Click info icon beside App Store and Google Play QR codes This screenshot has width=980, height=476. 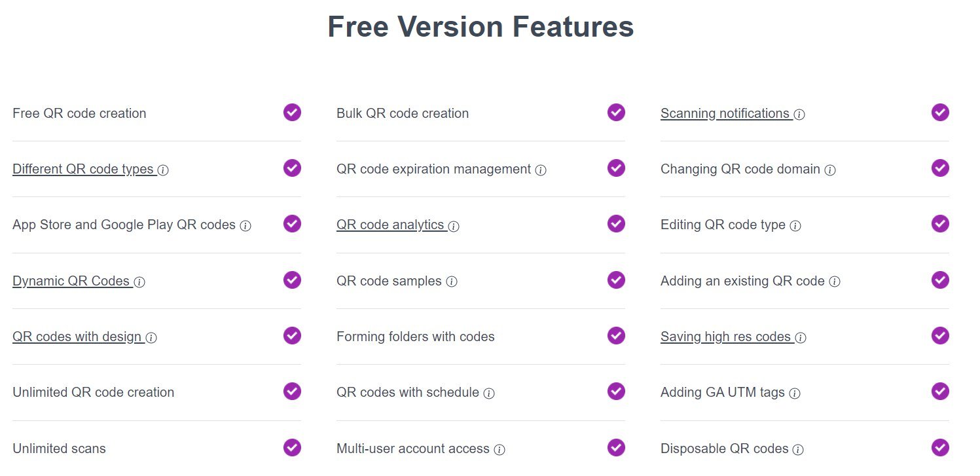click(x=245, y=226)
